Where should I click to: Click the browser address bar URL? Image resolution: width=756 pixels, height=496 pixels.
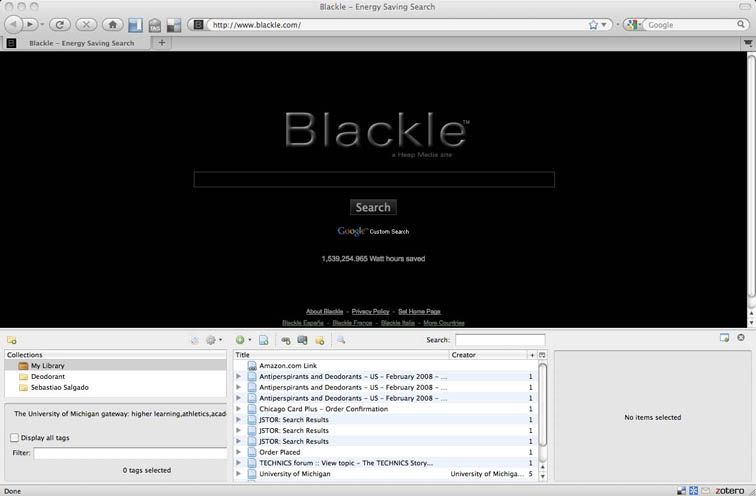tap(395, 25)
